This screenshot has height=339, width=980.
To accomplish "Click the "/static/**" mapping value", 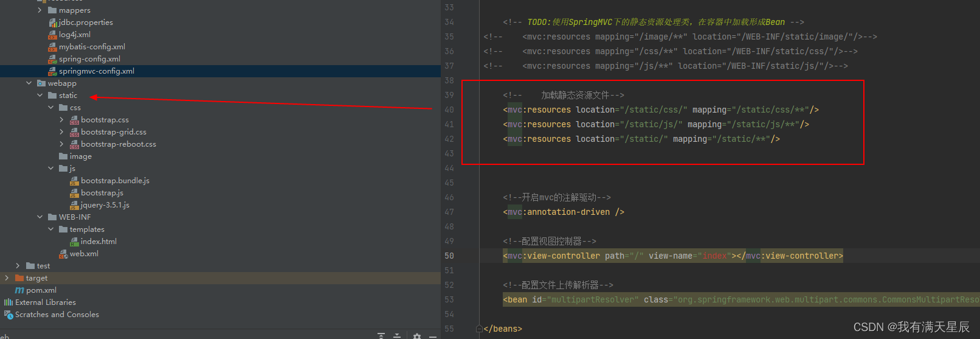I will 741,139.
